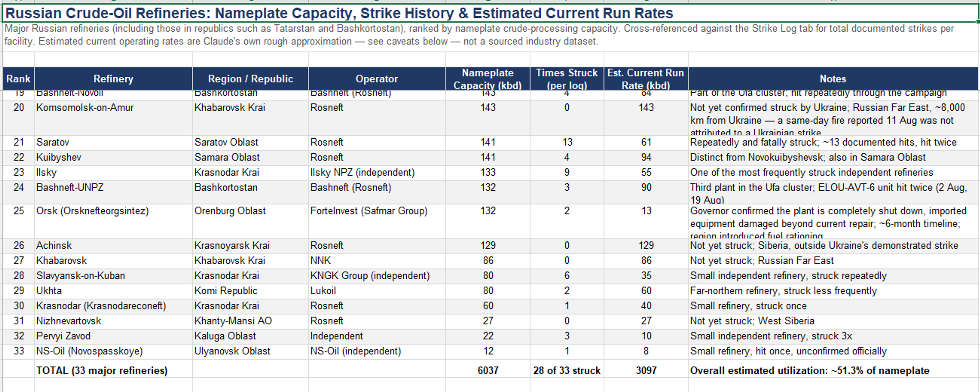Select the 'Bashneft (Rosneft)' operator in Bashneft-UNPZ row
The image size is (980, 392).
point(377,192)
